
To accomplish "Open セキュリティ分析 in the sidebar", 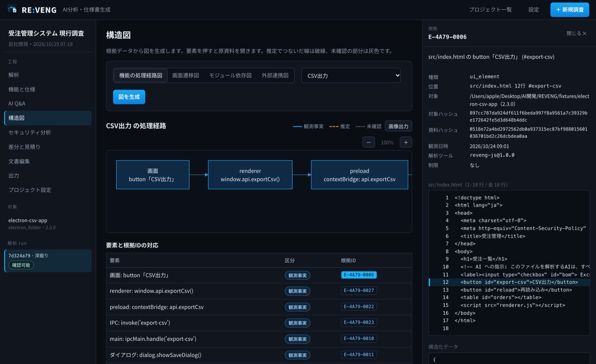I will 48,132.
